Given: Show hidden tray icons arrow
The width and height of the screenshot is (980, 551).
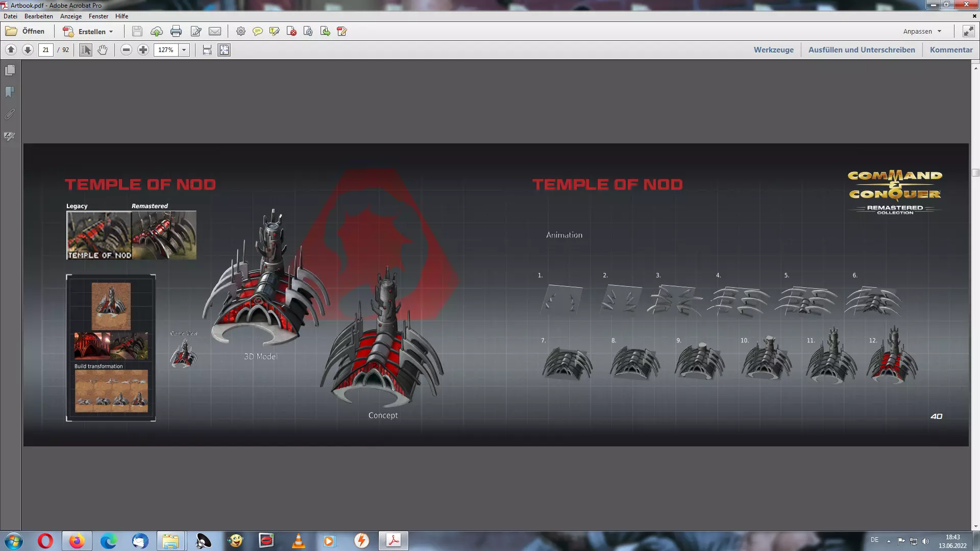Looking at the screenshot, I should pos(889,541).
